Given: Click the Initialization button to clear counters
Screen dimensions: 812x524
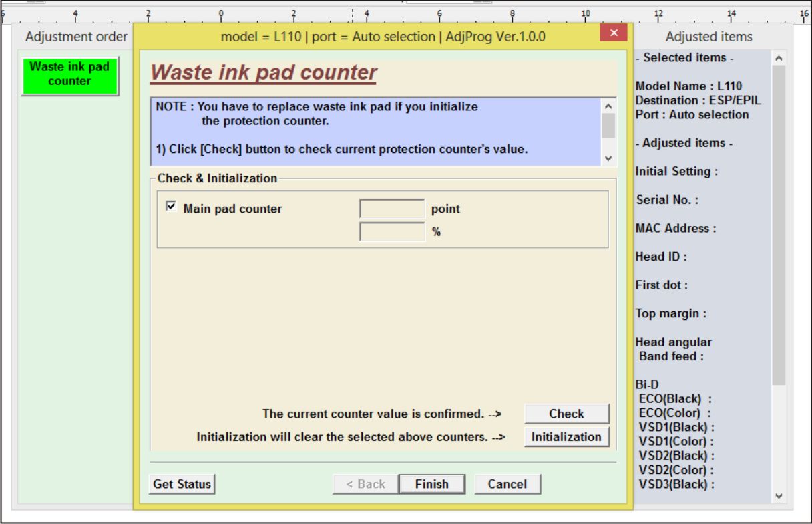Looking at the screenshot, I should click(x=566, y=437).
